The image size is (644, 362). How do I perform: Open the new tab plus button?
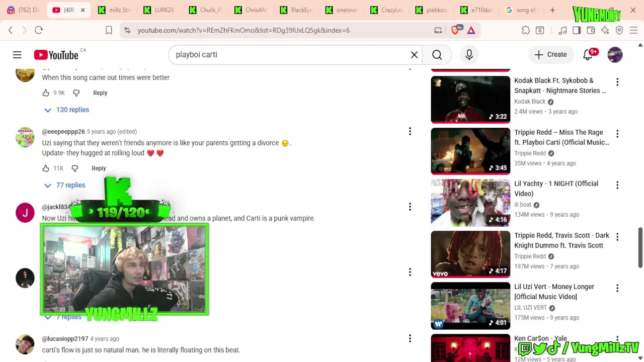click(x=552, y=10)
